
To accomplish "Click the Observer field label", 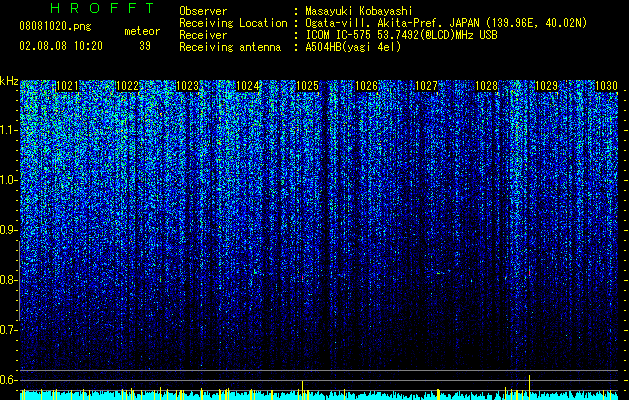I will (x=203, y=11).
